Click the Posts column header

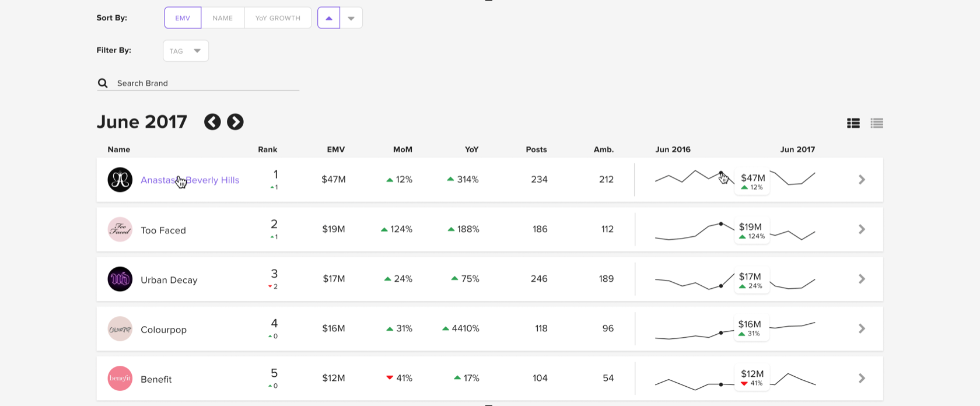[x=537, y=150]
